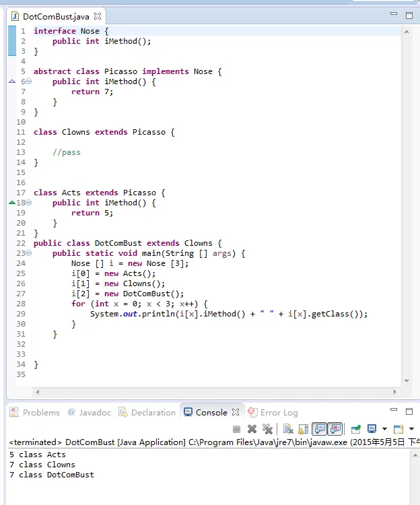Clear the console output

pos(287,429)
